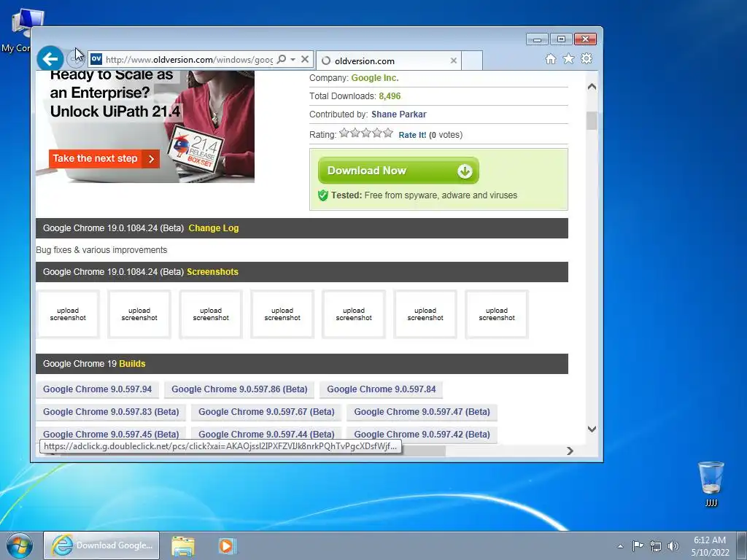Open Google Chrome 9.0.597.47 (Beta) link
747x560 pixels.
coord(422,411)
